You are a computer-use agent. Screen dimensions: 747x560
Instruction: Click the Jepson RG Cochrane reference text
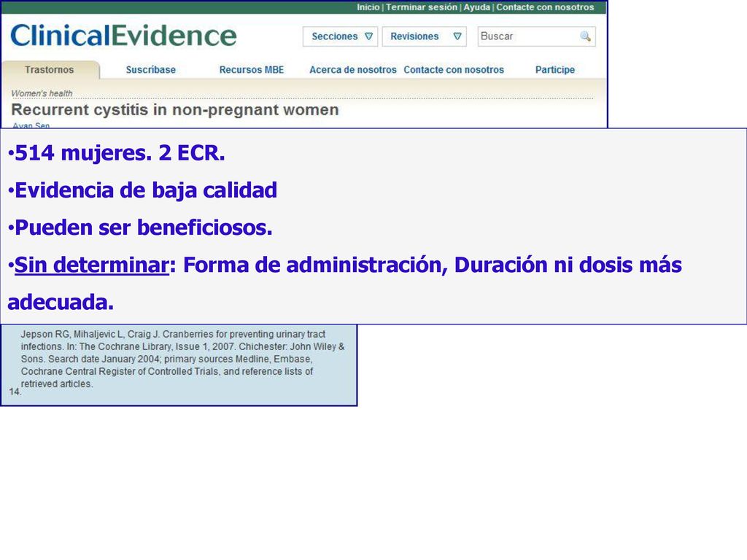pyautogui.click(x=182, y=359)
